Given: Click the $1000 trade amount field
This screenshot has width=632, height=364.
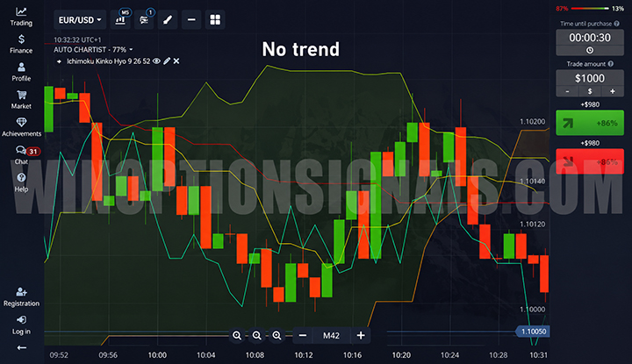Looking at the screenshot, I should [590, 78].
